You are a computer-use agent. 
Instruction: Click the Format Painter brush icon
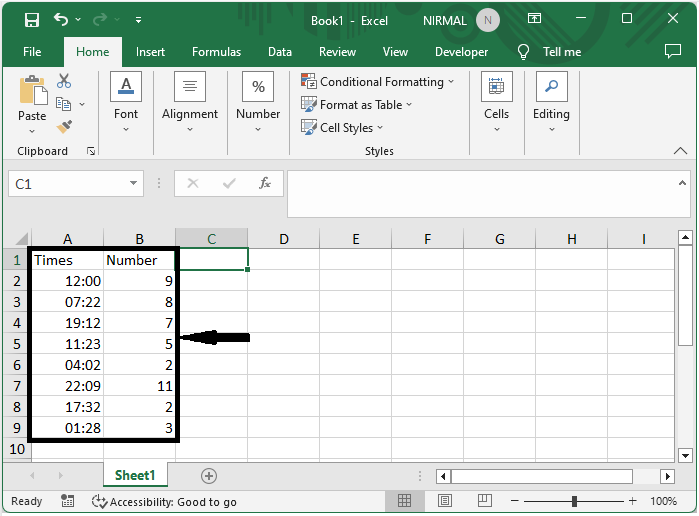[x=64, y=127]
